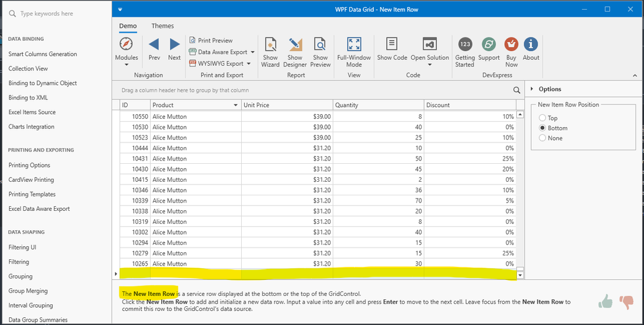644x325 pixels.
Task: Click the Buy Now basket icon
Action: coord(511,44)
